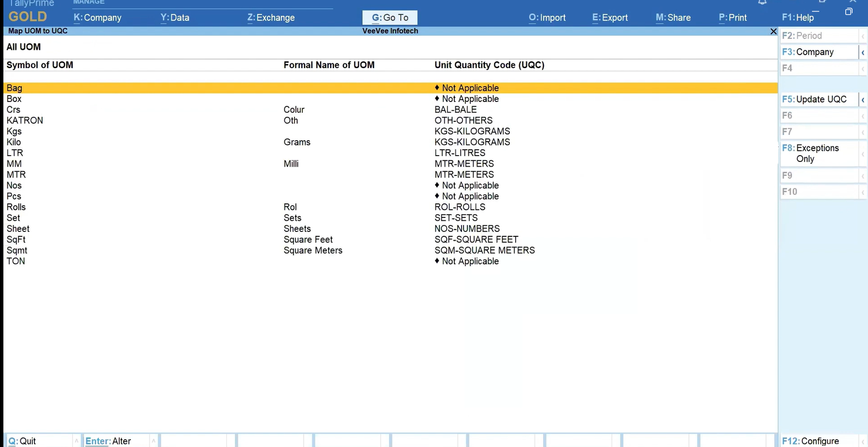The image size is (868, 447).
Task: Click the G: Go To button
Action: pyautogui.click(x=390, y=18)
